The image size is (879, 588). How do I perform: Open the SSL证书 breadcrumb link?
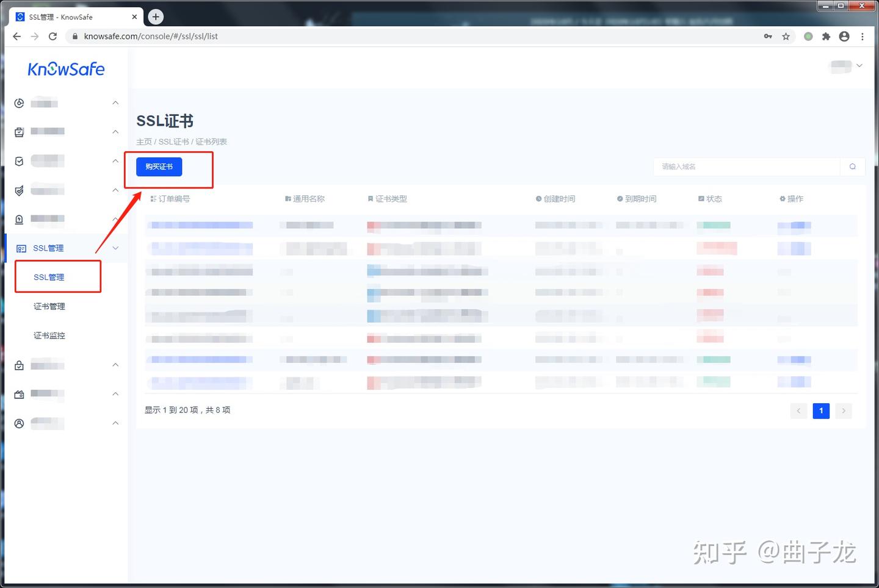[174, 141]
